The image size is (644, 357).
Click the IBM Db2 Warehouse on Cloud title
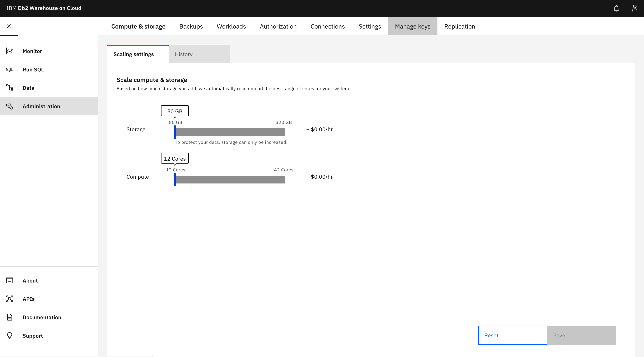click(44, 8)
